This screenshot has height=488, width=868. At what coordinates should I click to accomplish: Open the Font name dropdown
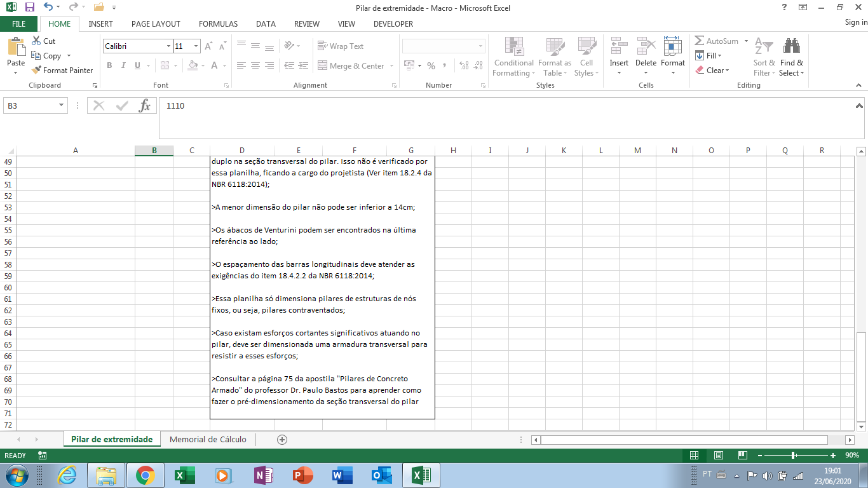168,46
